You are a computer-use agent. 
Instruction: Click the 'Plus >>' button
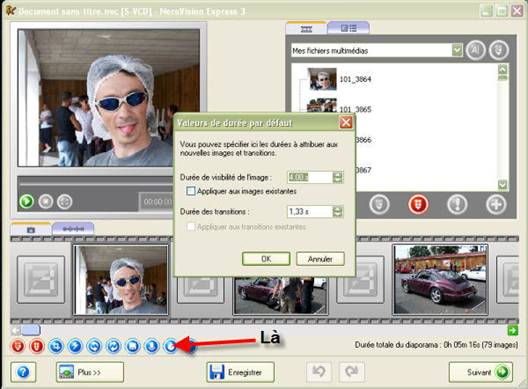[90, 372]
